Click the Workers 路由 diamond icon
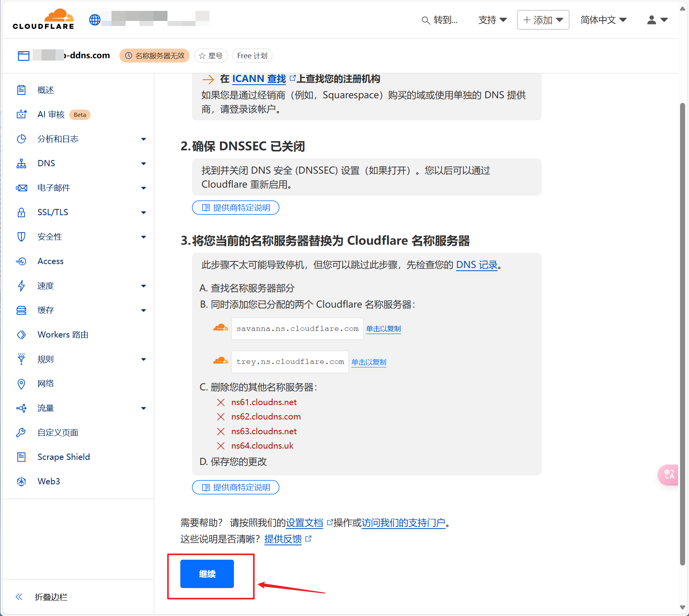 [x=21, y=335]
